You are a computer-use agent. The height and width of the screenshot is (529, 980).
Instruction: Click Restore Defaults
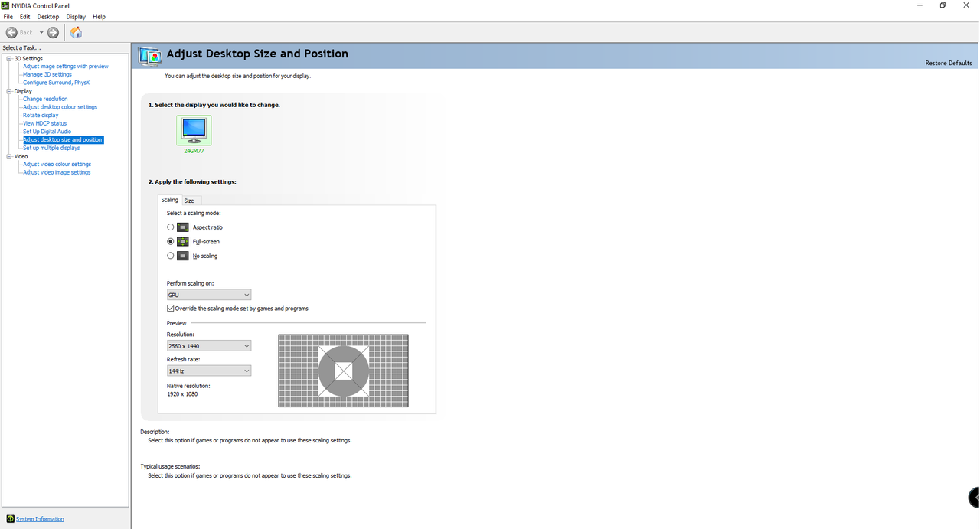pos(949,63)
